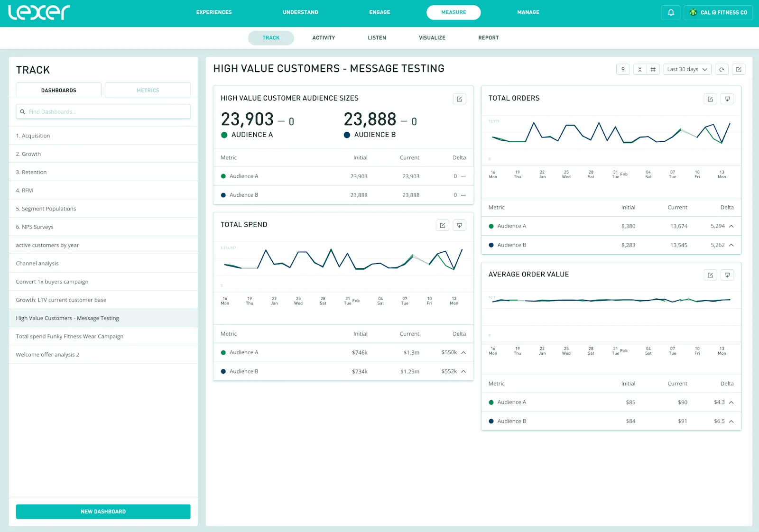Open the 3. Retention dashboard
Screen dimensions: 759x532
tap(103, 172)
